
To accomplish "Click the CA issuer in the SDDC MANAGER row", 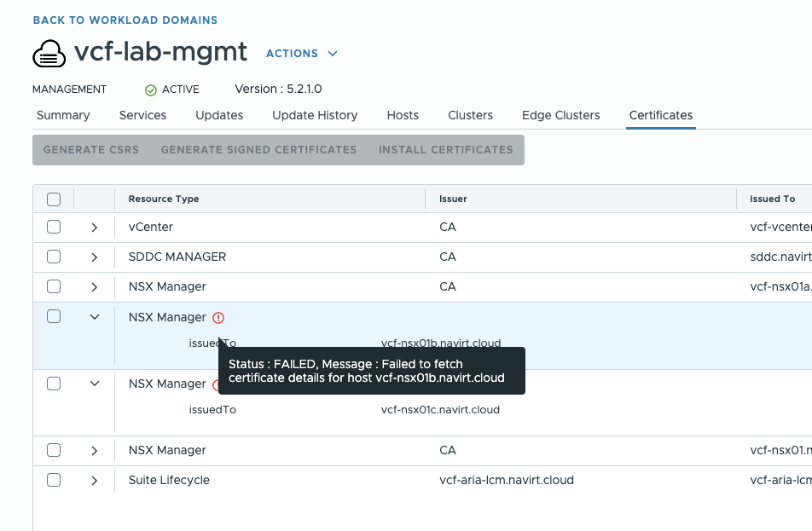I will coord(448,257).
